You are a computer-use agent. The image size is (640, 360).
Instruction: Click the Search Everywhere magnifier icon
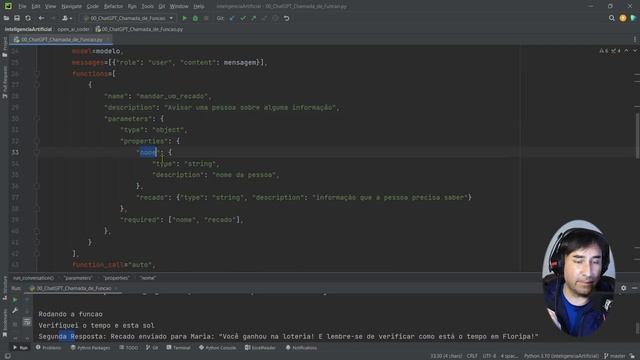pyautogui.click(x=611, y=18)
